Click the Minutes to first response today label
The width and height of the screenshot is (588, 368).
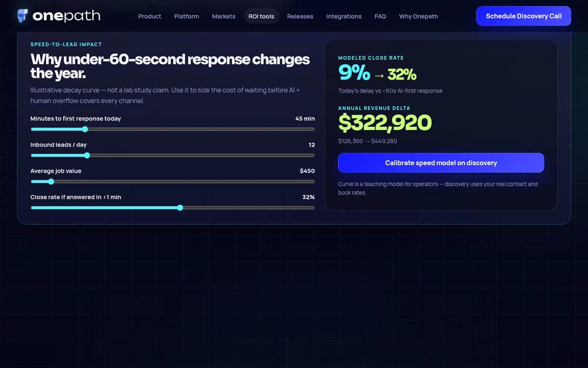tap(75, 119)
